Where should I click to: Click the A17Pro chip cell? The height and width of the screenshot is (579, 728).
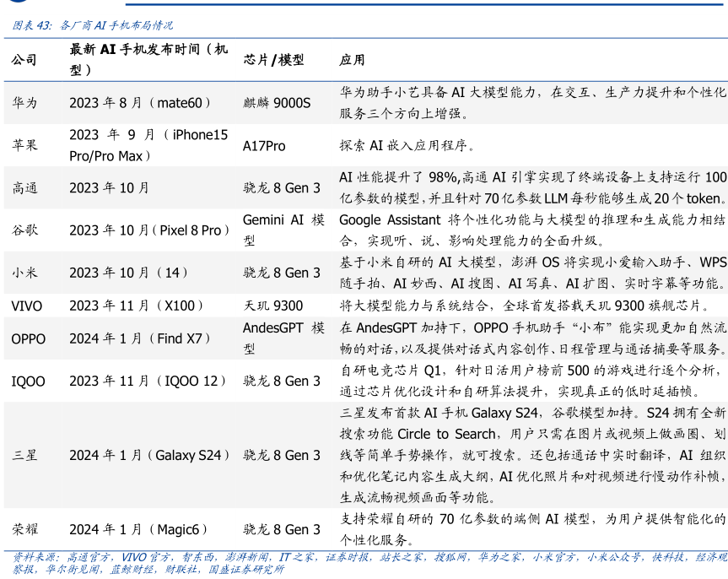tap(264, 145)
